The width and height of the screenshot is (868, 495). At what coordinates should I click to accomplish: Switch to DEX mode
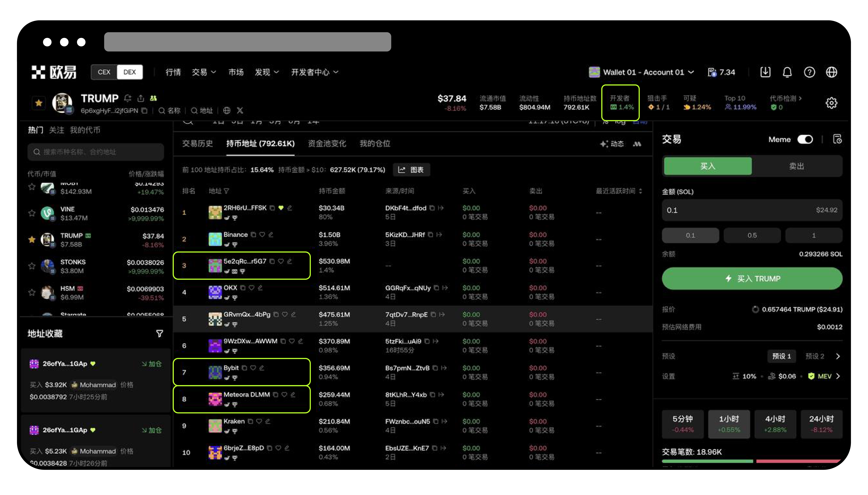[x=129, y=72]
